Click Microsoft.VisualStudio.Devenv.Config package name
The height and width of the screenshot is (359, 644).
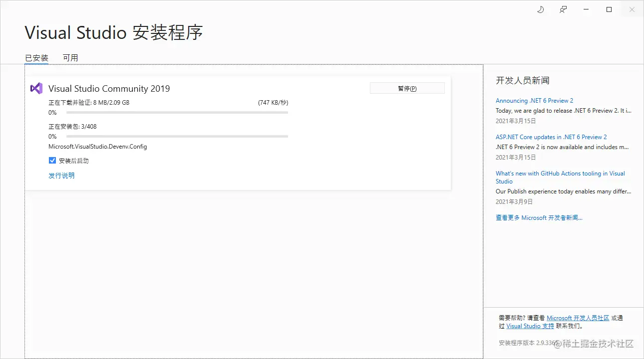pos(98,147)
